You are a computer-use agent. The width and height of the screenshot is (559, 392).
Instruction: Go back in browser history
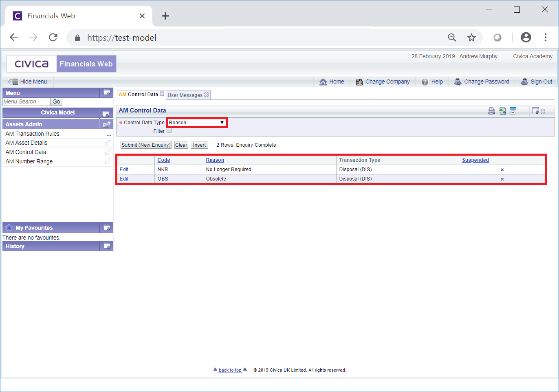point(14,37)
